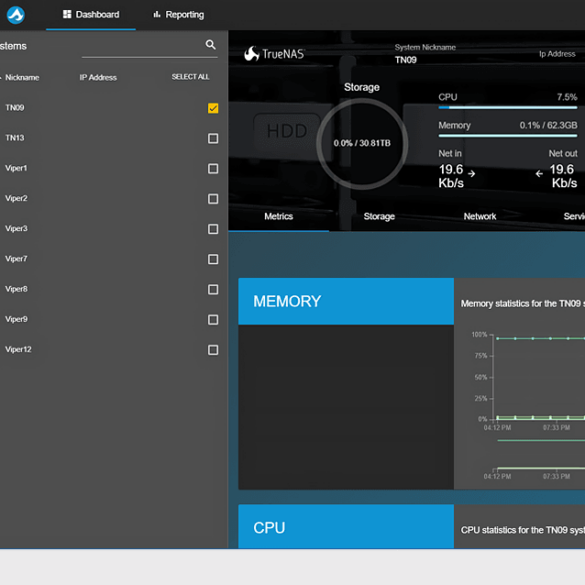Click the TN09 System Nickname value
585x585 pixels.
point(406,60)
